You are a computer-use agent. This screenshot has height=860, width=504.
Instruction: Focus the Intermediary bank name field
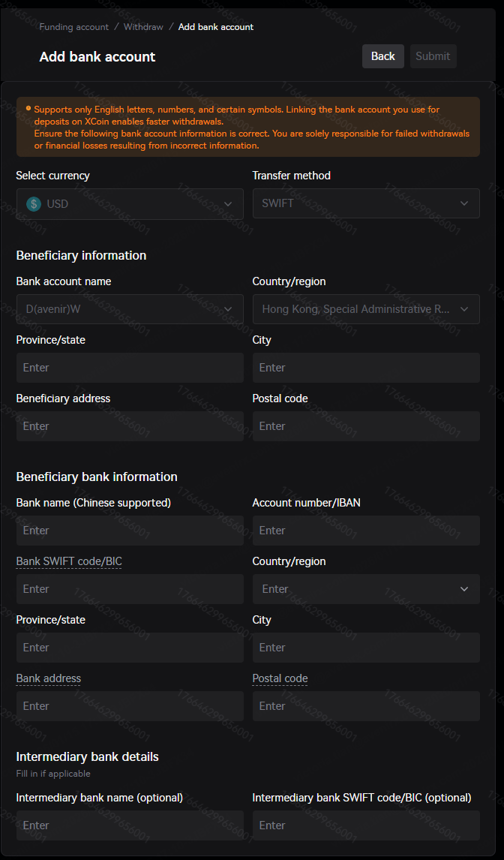click(x=130, y=825)
